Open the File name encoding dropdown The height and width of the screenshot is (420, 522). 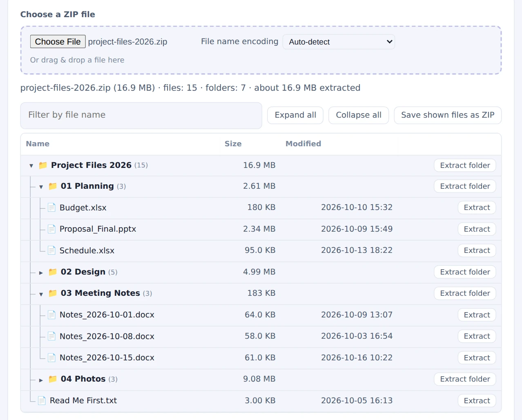click(x=339, y=42)
